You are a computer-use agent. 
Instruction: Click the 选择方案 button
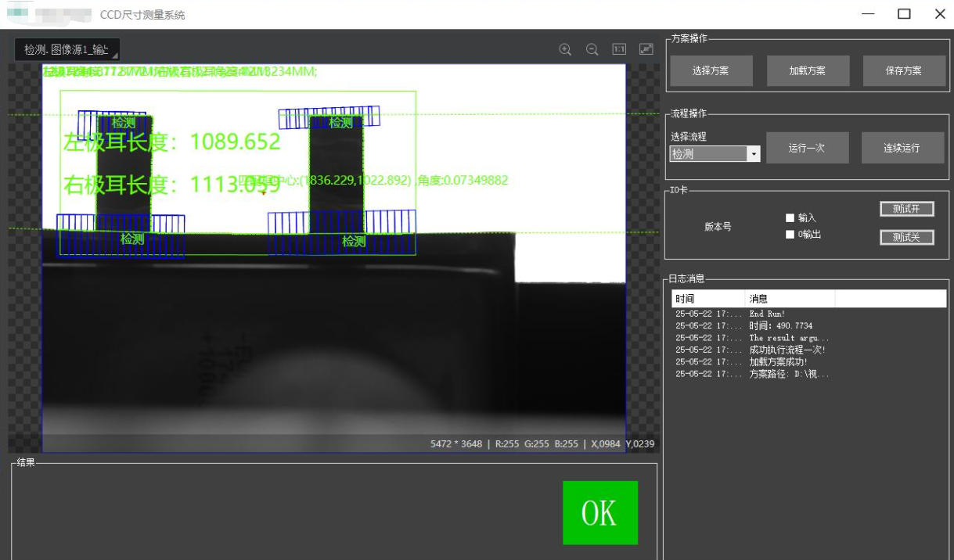[x=710, y=70]
